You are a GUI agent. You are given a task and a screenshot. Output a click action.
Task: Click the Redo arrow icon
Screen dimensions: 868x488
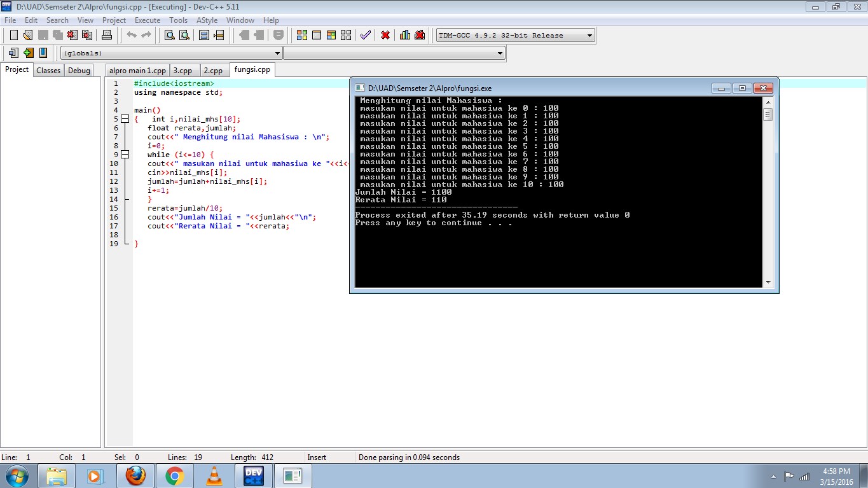tap(146, 35)
